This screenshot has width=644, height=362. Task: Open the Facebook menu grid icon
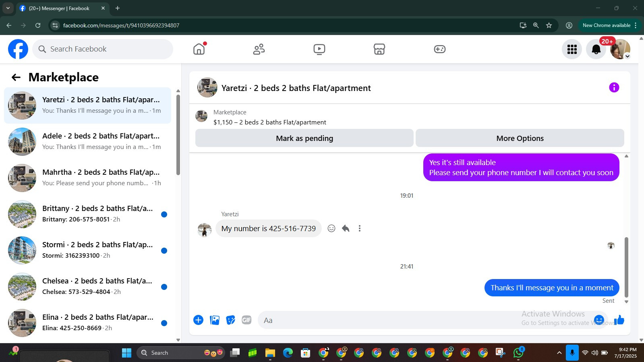(x=572, y=49)
